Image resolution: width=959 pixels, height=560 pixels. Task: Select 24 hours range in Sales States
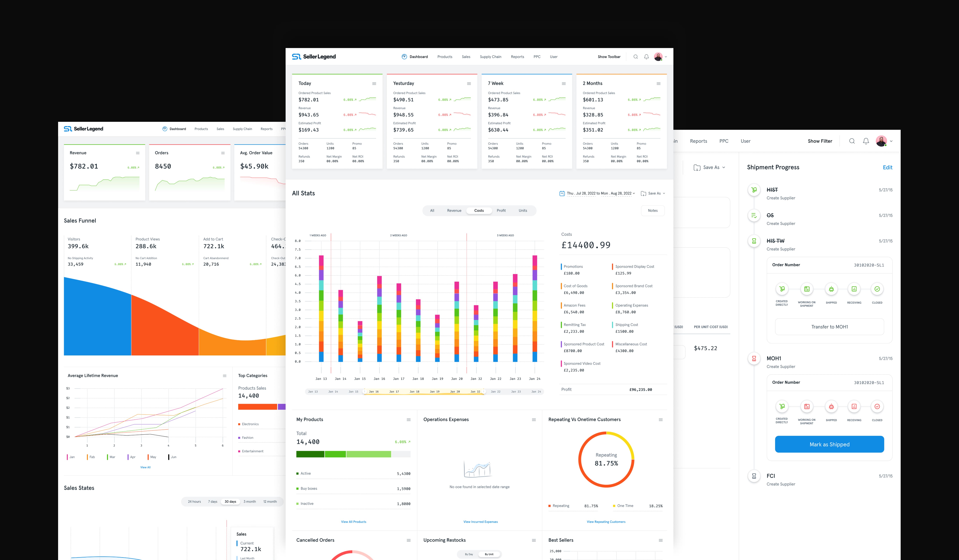194,502
